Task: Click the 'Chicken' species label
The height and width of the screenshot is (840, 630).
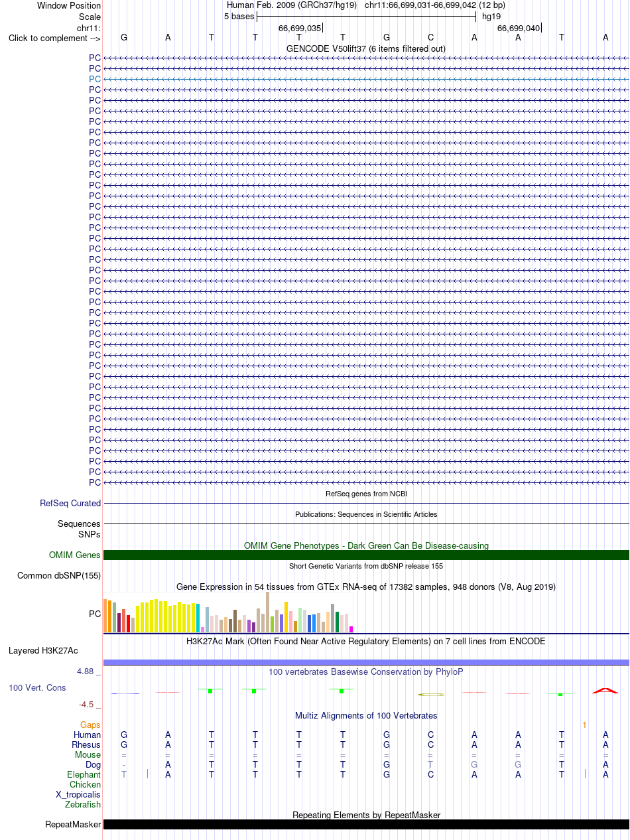Action: (85, 785)
